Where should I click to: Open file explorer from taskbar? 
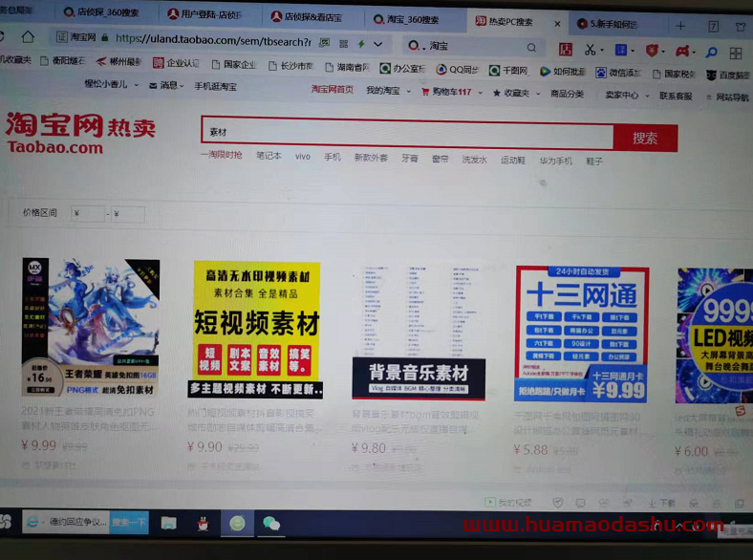point(168,523)
